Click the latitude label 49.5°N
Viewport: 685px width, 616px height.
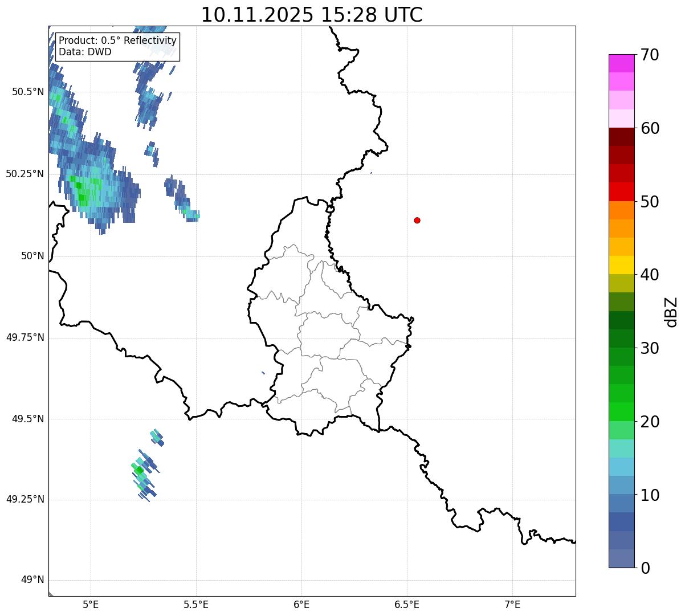(28, 419)
